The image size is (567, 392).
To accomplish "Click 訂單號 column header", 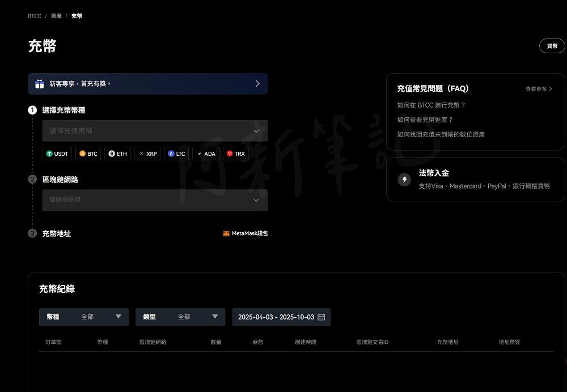I will [x=53, y=342].
